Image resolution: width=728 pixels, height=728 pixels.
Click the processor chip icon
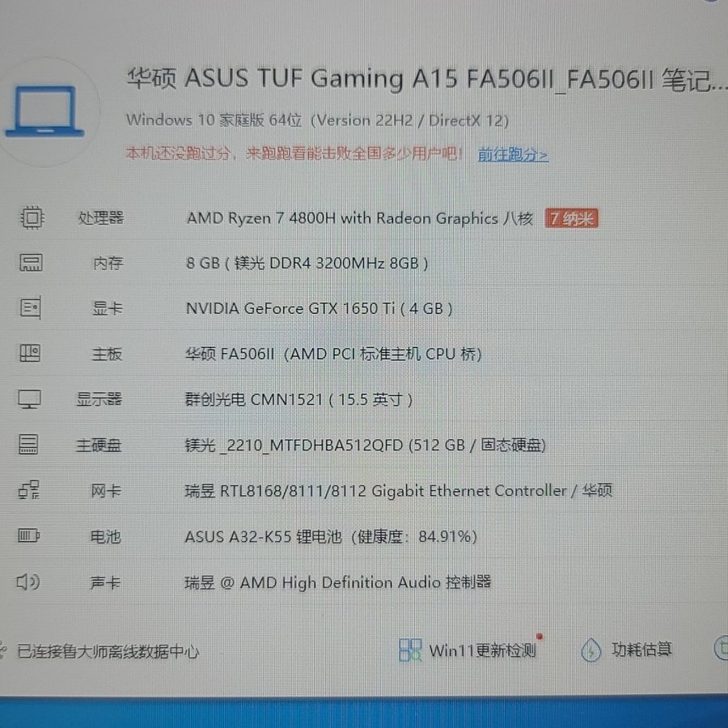pyautogui.click(x=32, y=218)
